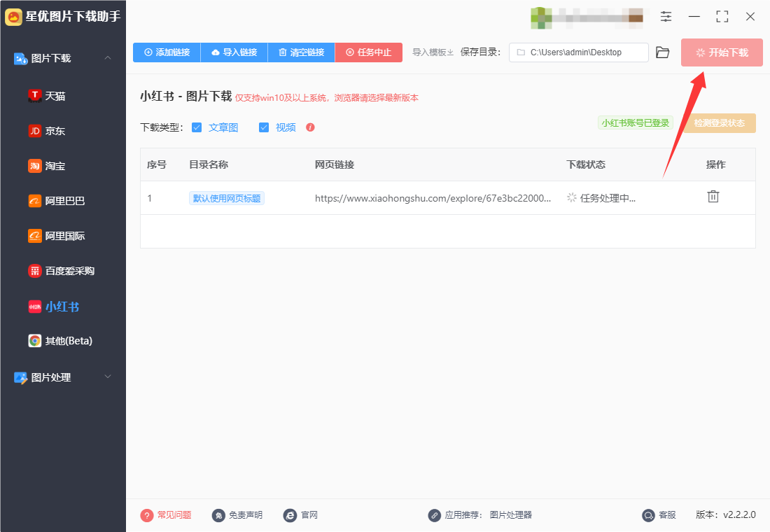The width and height of the screenshot is (770, 532).
Task: Open the settings sliders icon in title bar
Action: click(666, 17)
